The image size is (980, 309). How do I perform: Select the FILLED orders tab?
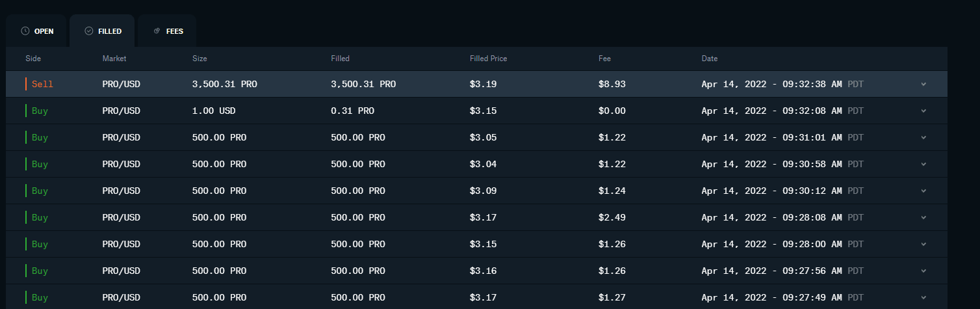tap(103, 31)
